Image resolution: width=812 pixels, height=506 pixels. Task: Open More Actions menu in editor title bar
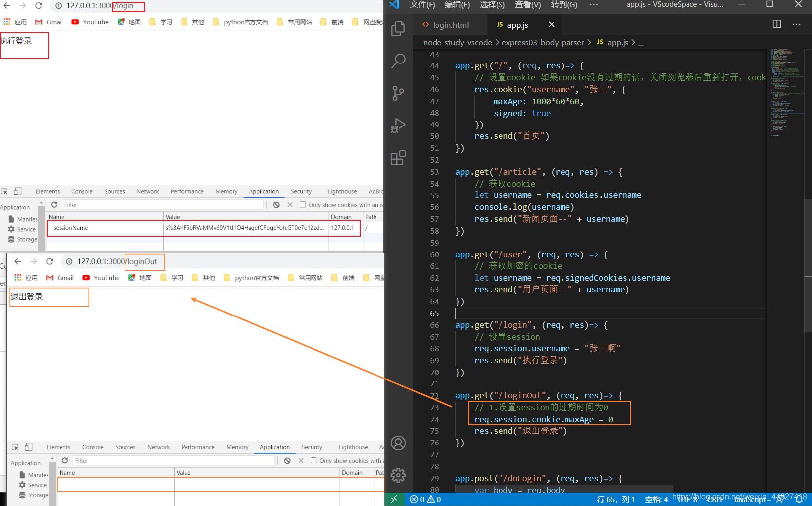coord(796,24)
